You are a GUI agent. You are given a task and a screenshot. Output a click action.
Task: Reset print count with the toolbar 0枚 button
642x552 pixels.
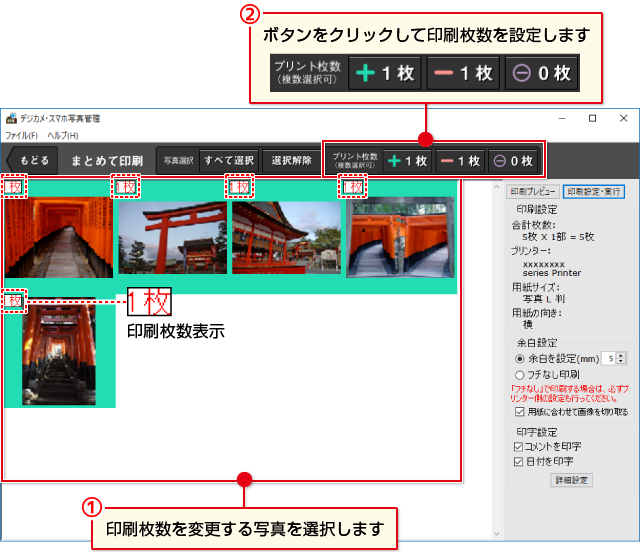(x=514, y=160)
